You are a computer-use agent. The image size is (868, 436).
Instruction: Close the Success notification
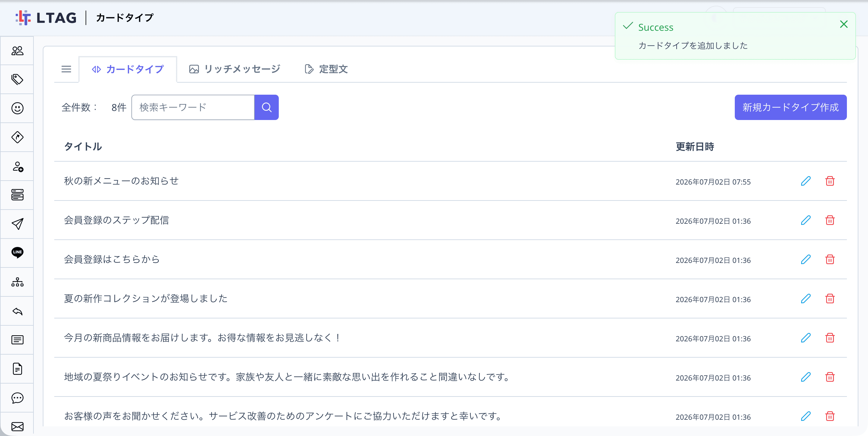click(x=843, y=24)
